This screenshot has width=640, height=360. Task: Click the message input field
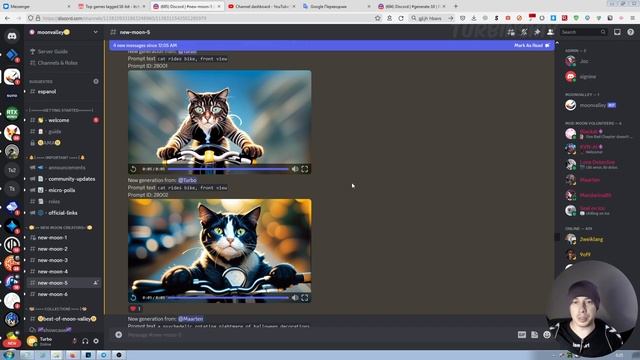point(318,335)
